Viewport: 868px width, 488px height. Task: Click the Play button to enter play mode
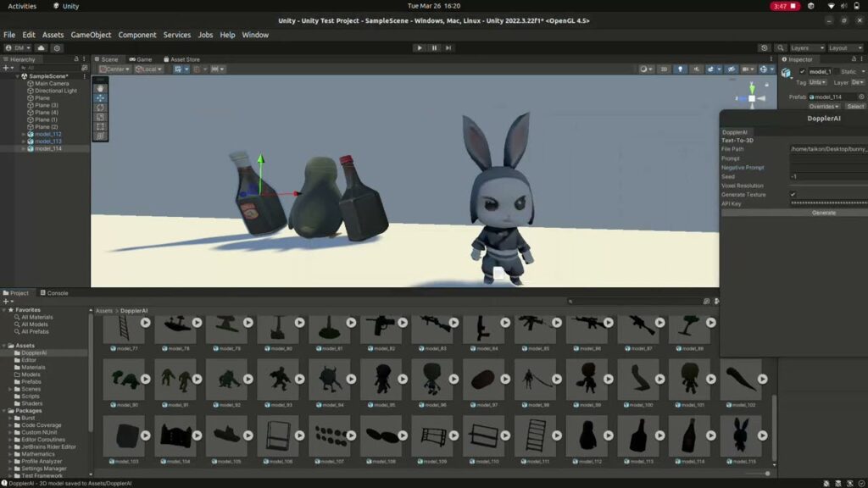click(419, 48)
